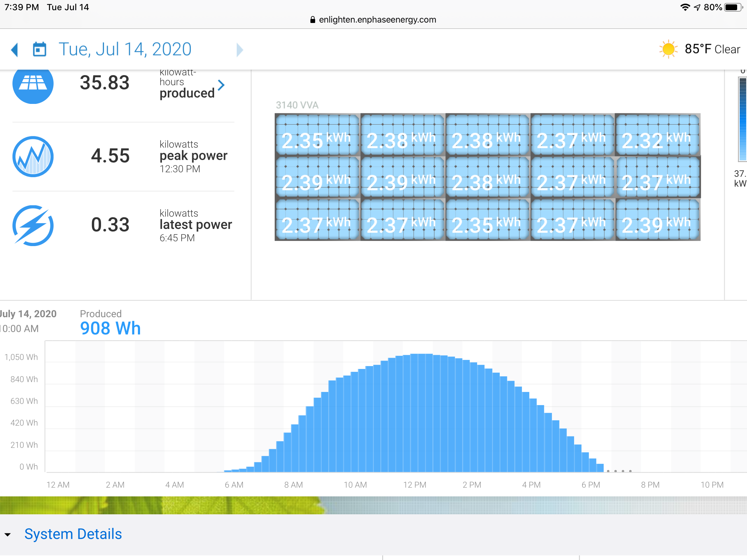
Task: Click the enlighten.enphaseenergy.com address bar
Action: 377,20
